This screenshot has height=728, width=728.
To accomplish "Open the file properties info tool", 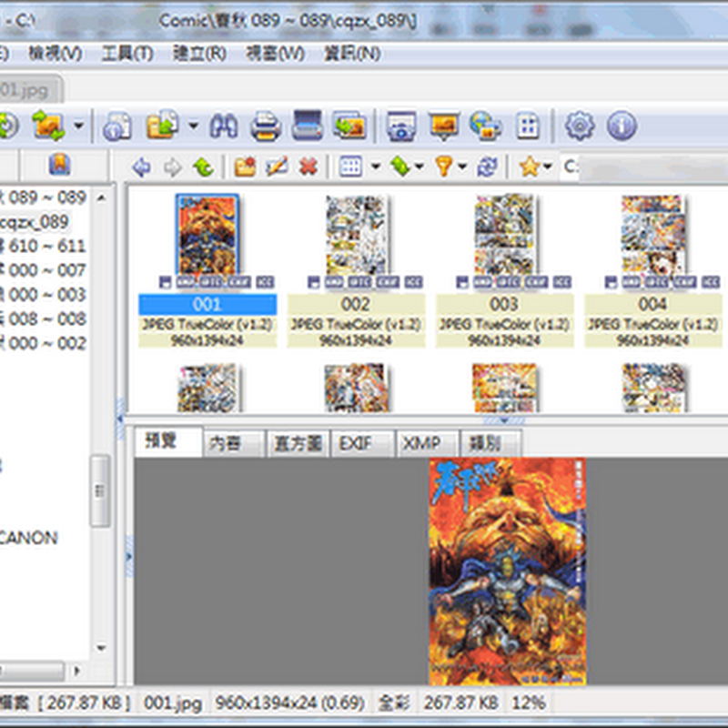I will click(117, 126).
